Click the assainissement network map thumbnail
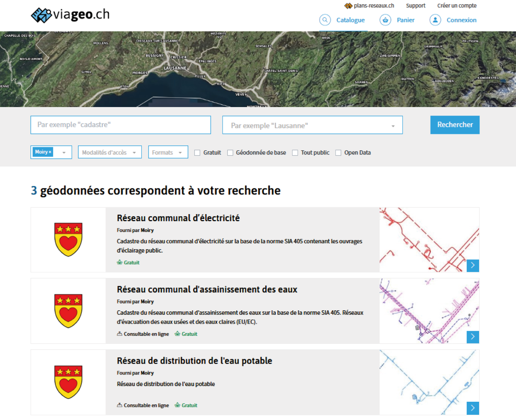The image size is (516, 420). [x=429, y=311]
